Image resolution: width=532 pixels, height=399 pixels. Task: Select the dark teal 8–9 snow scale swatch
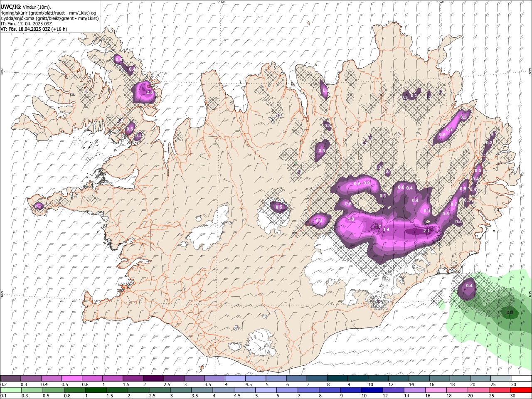coord(337,378)
